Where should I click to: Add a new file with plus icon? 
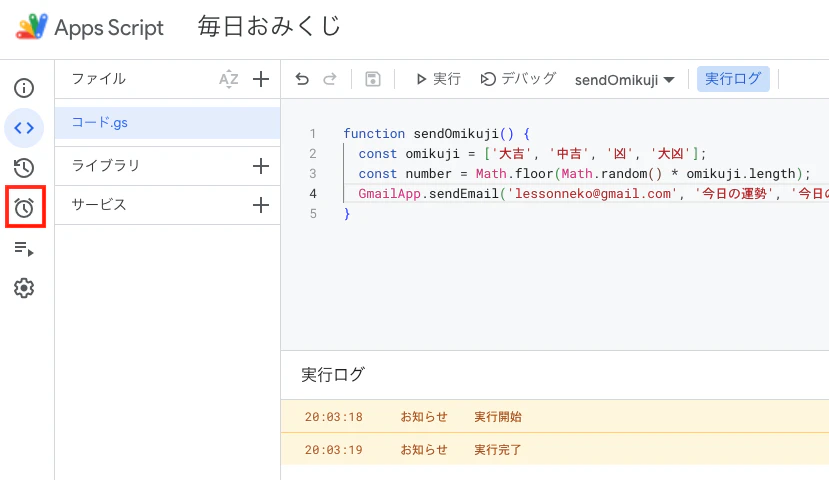261,79
